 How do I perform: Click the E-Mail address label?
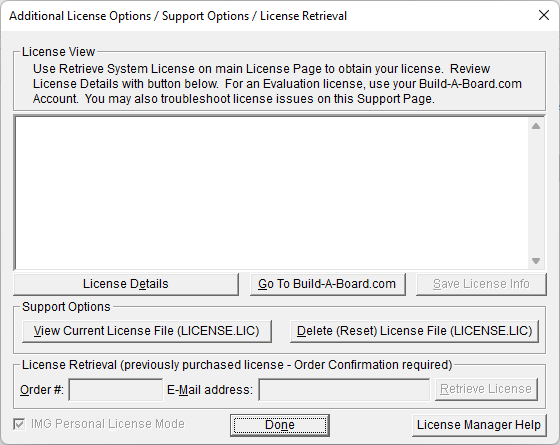210,390
